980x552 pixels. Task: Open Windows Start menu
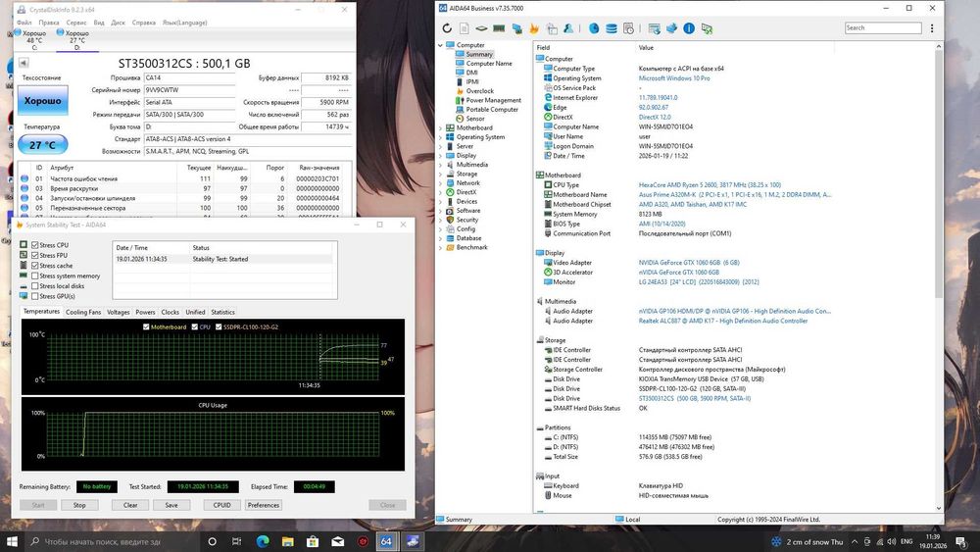(x=11, y=541)
